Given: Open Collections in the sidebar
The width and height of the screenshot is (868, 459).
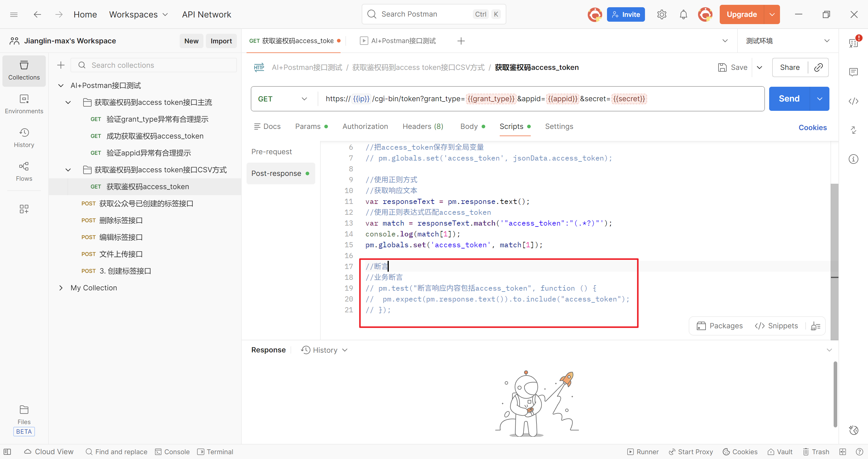Looking at the screenshot, I should (x=24, y=71).
